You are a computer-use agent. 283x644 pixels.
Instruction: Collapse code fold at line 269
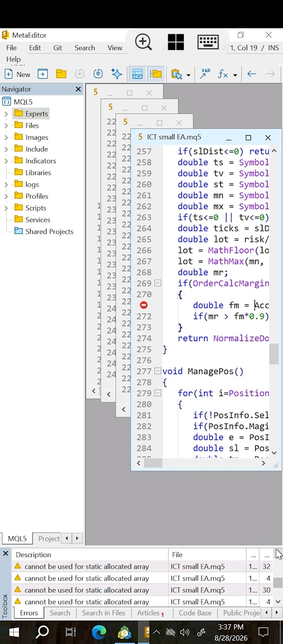click(158, 283)
